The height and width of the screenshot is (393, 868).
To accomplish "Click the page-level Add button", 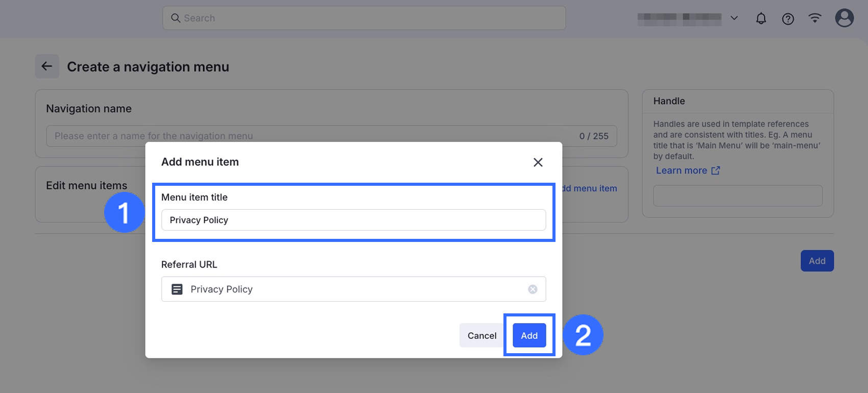I will click(816, 261).
